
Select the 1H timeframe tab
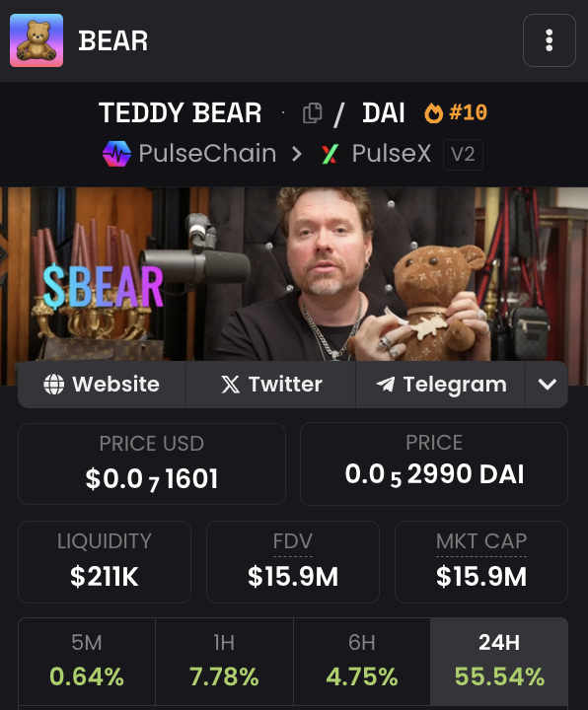[x=224, y=661]
